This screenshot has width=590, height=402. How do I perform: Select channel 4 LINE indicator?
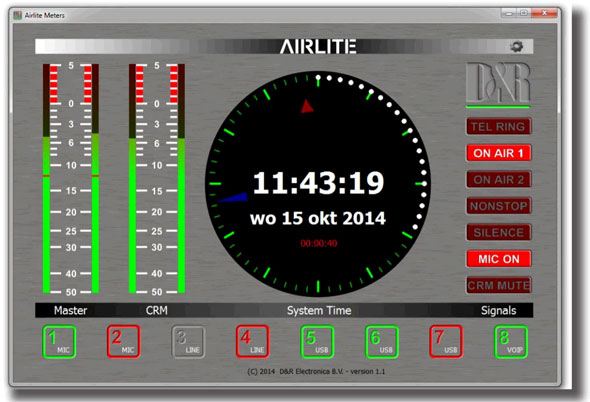pyautogui.click(x=253, y=342)
